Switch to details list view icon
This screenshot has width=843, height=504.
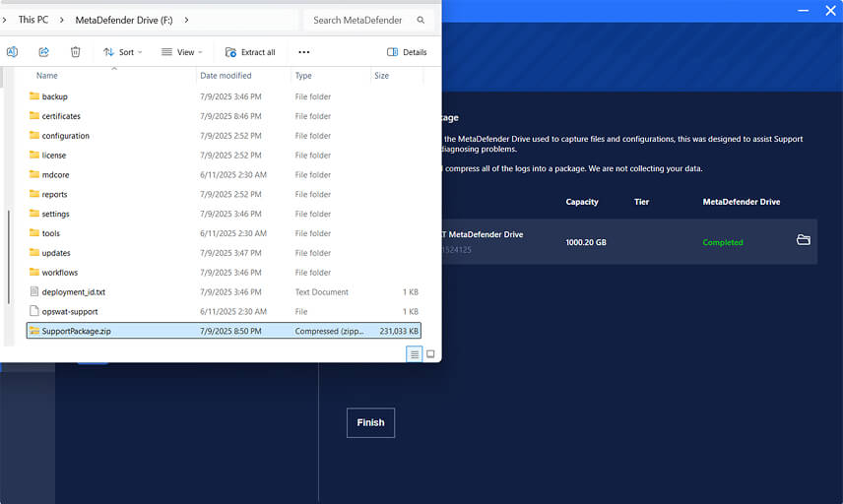click(x=415, y=353)
